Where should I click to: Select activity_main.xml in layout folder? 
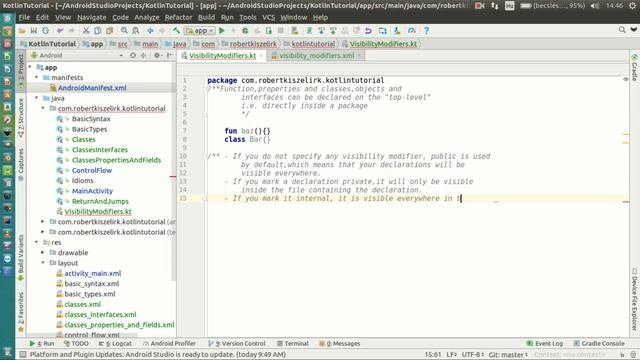pos(93,273)
